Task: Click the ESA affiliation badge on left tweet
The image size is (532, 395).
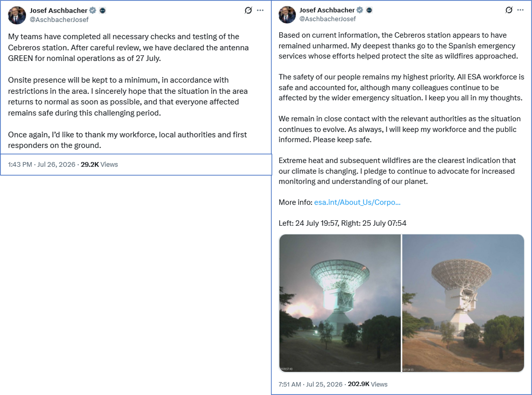Action: pyautogui.click(x=102, y=10)
